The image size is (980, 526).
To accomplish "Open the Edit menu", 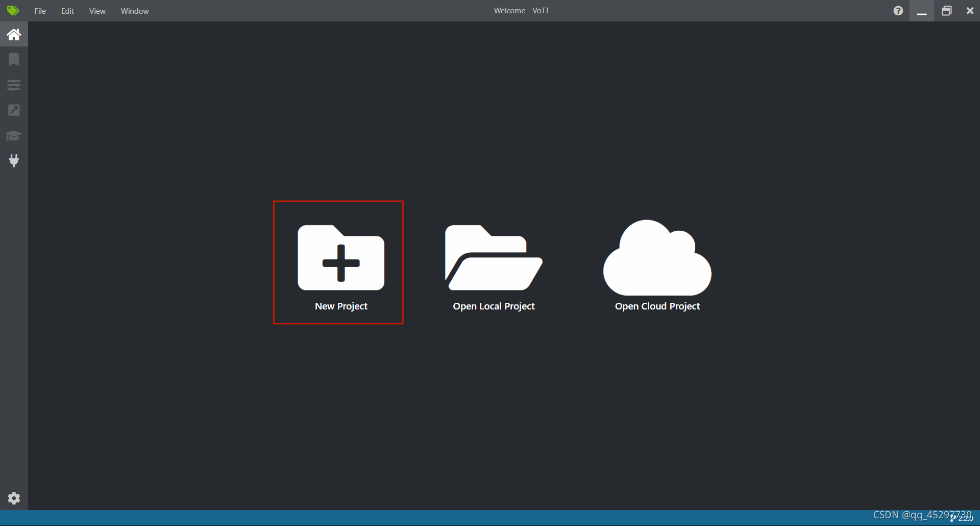I will 67,11.
